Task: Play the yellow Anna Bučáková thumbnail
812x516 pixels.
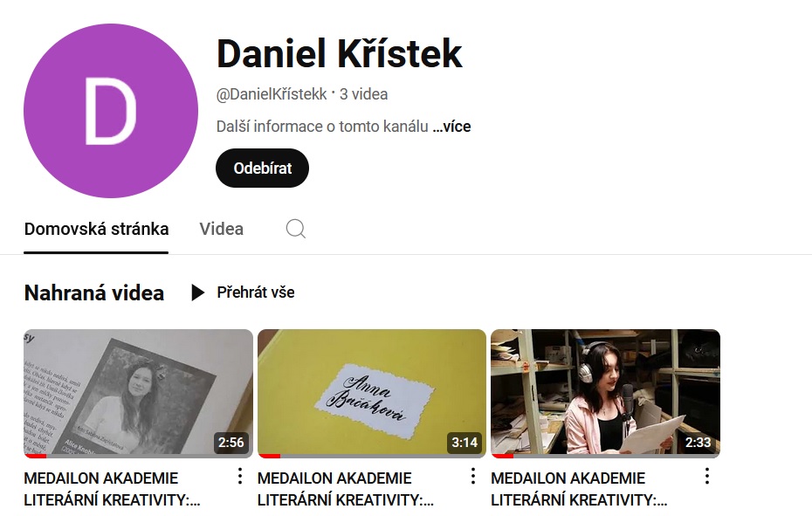Action: point(372,394)
